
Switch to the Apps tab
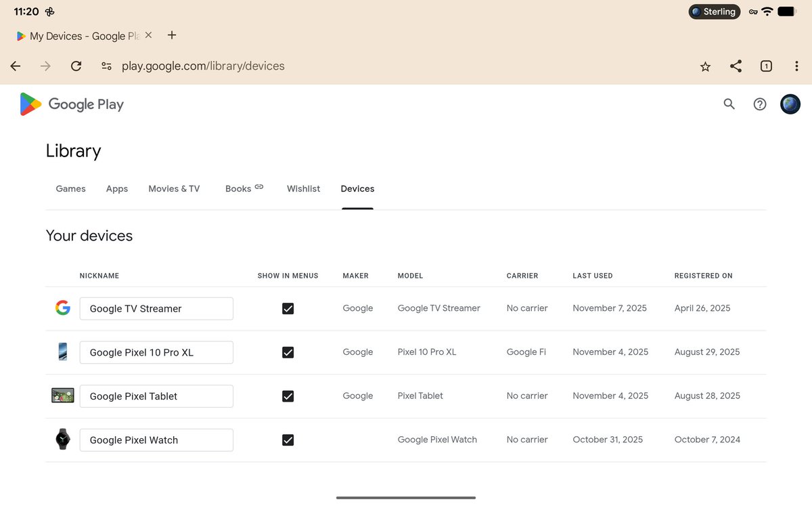pyautogui.click(x=117, y=189)
